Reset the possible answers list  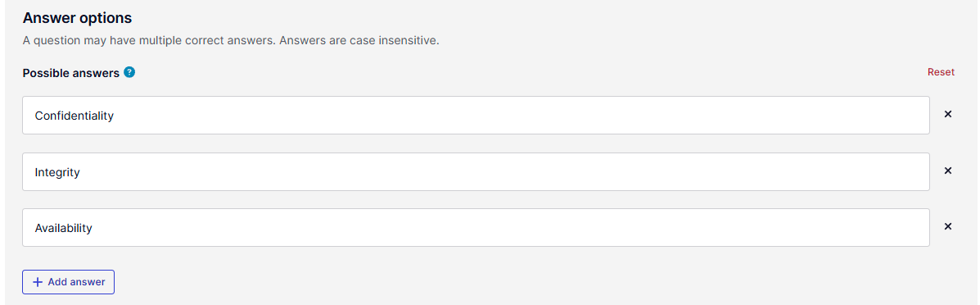941,72
